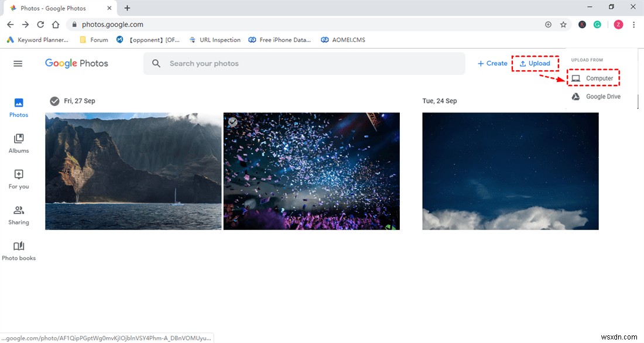Click the site lock security icon

coord(74,25)
